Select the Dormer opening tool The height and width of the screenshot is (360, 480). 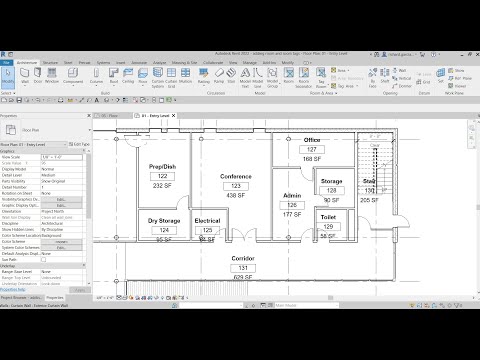click(402, 86)
